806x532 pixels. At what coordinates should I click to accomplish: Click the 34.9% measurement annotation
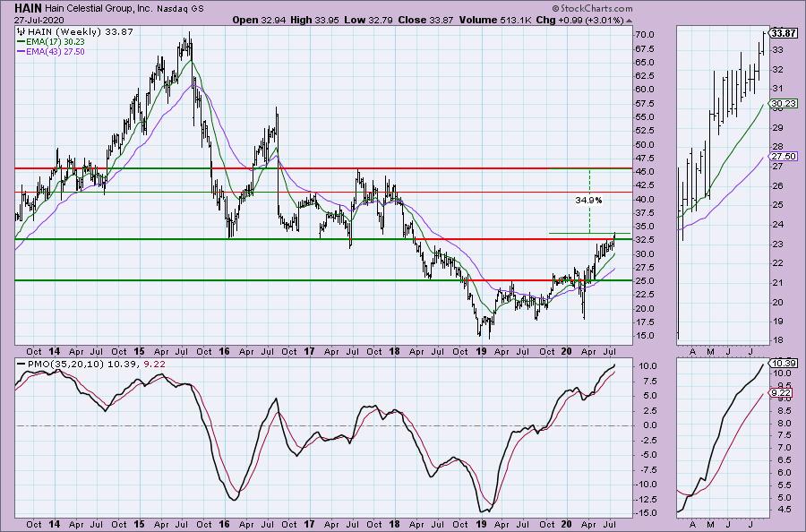(x=588, y=200)
